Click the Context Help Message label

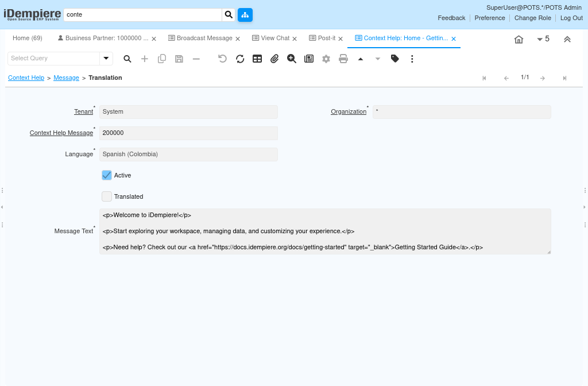pyautogui.click(x=61, y=133)
